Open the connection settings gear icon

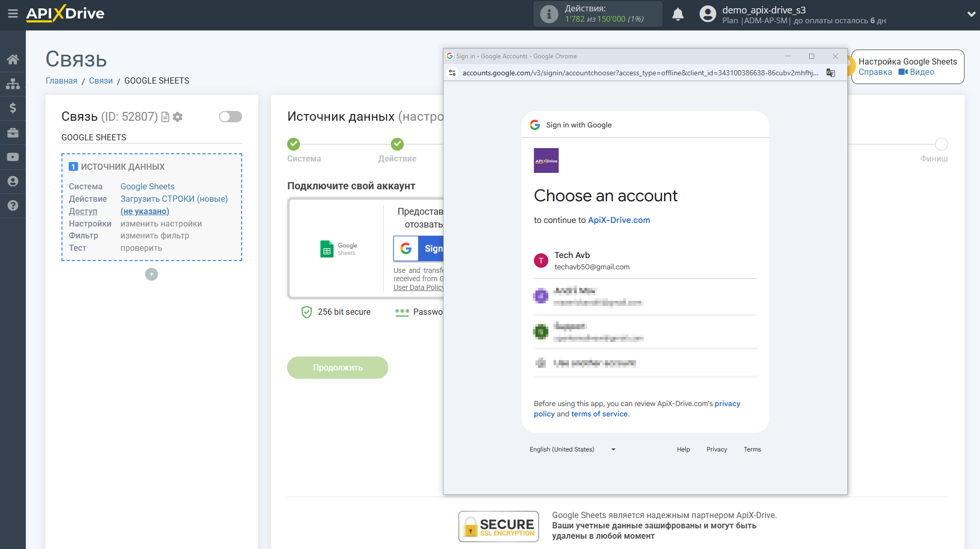(178, 117)
